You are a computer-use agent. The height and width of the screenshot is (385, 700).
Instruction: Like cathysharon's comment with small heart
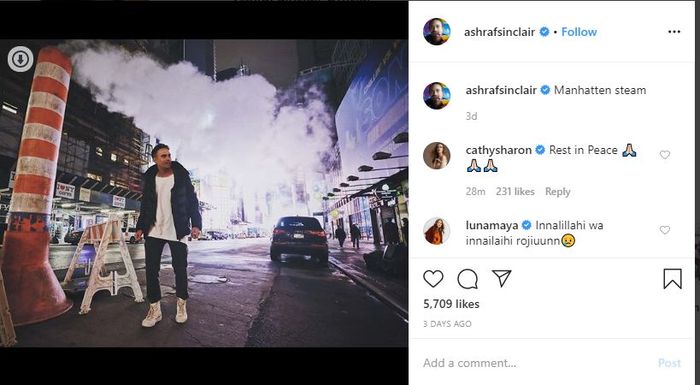tap(665, 155)
